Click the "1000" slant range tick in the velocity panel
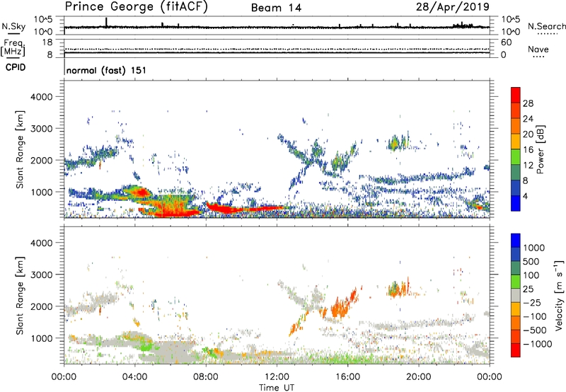This screenshot has width=566, height=392. pyautogui.click(x=42, y=338)
